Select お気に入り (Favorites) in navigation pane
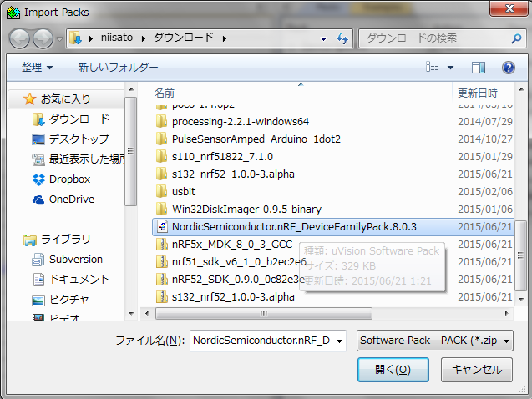532x399 pixels. tap(66, 99)
